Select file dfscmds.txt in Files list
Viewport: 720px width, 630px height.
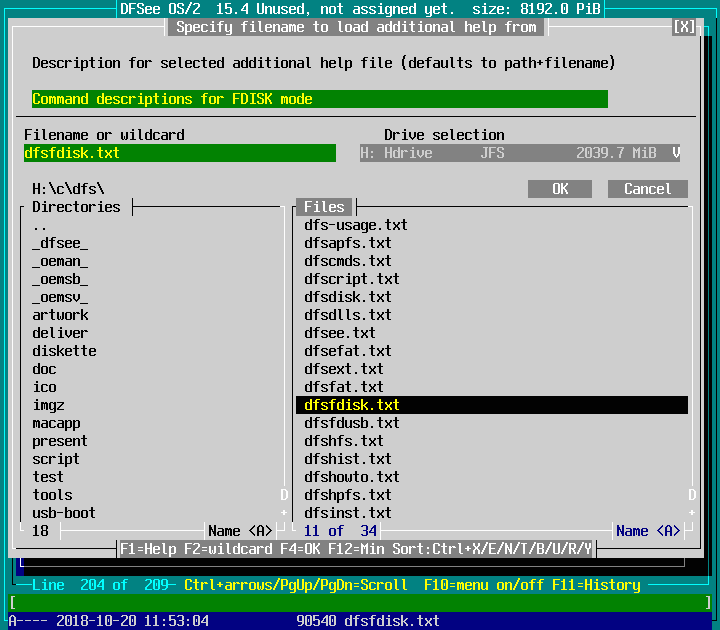348,261
